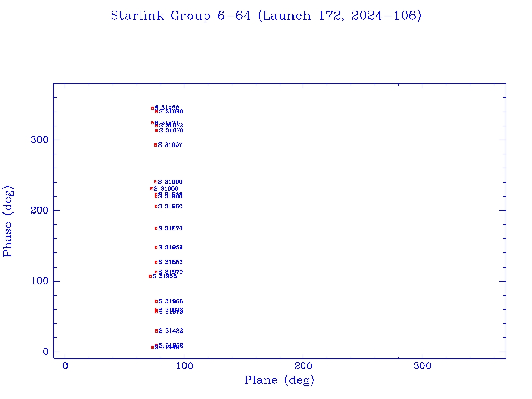Click the 'S 31946' satellite label
This screenshot has width=532, height=399.
[171, 111]
